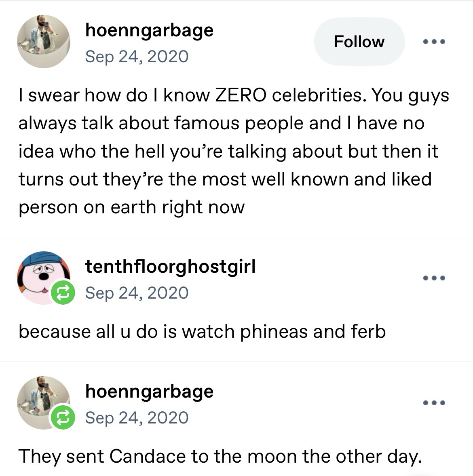
Task: Open three-dot menu on tenthfloorghostgirl's reblog
Action: 434,278
